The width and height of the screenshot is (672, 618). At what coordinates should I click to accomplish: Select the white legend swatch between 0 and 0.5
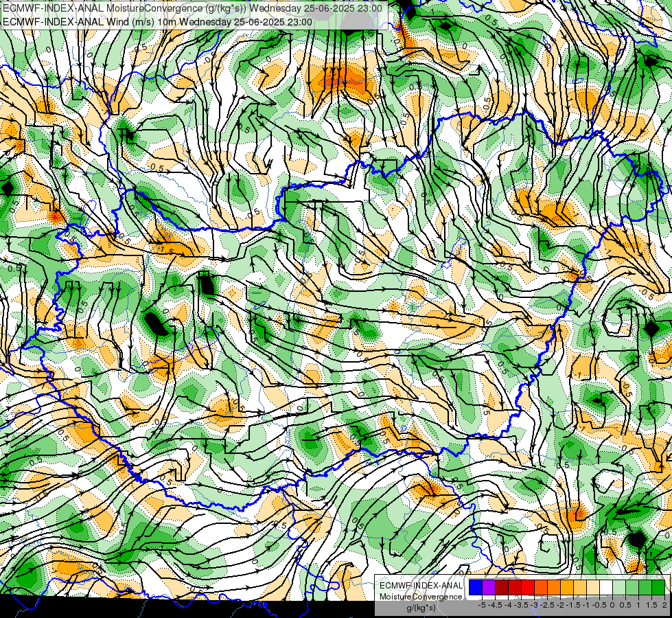(606, 588)
